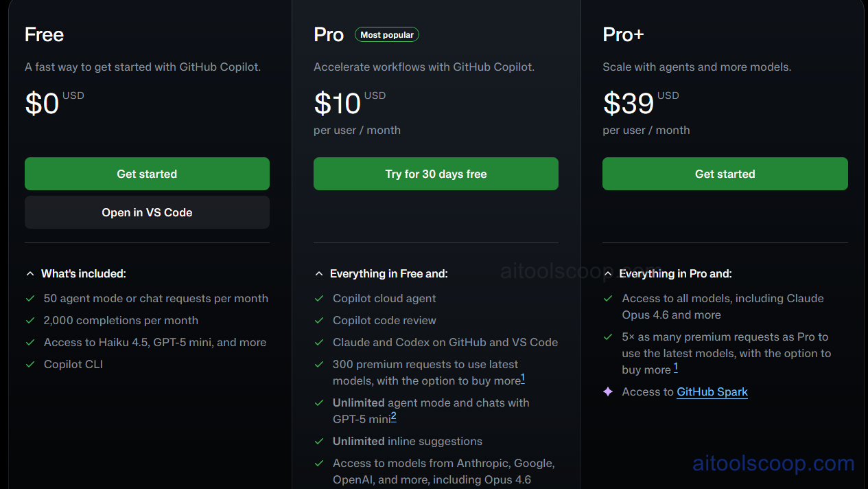Click the checkmark next to 2,000 completions per month
Screen dimensions: 868x489
click(x=30, y=321)
